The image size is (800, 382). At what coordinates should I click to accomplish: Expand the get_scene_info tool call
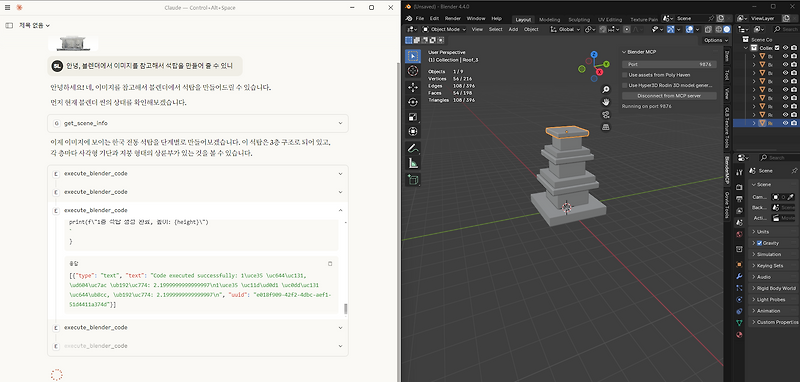point(198,123)
